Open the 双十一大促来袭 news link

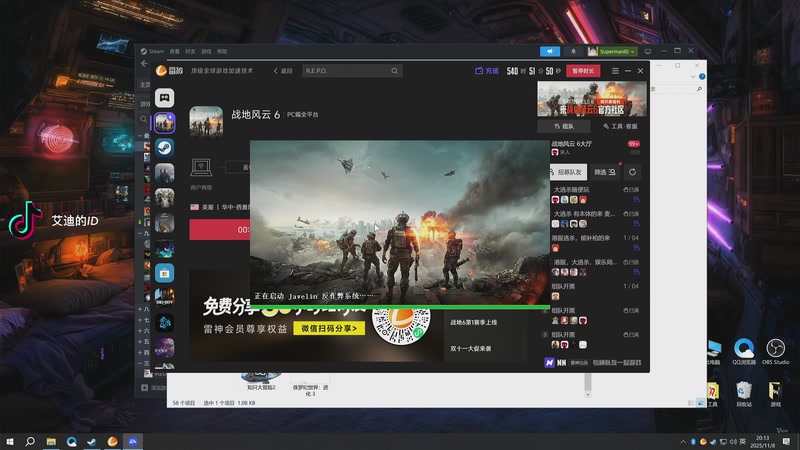470,348
